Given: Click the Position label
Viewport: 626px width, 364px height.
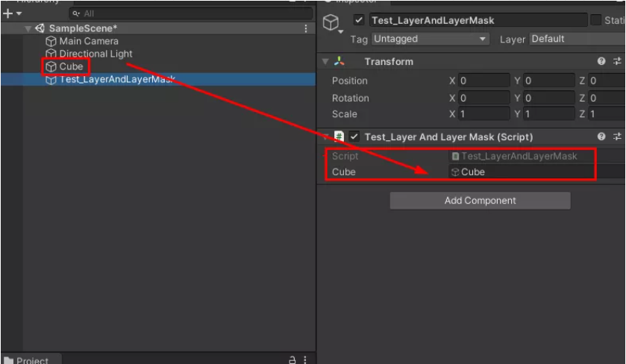Looking at the screenshot, I should pos(349,81).
